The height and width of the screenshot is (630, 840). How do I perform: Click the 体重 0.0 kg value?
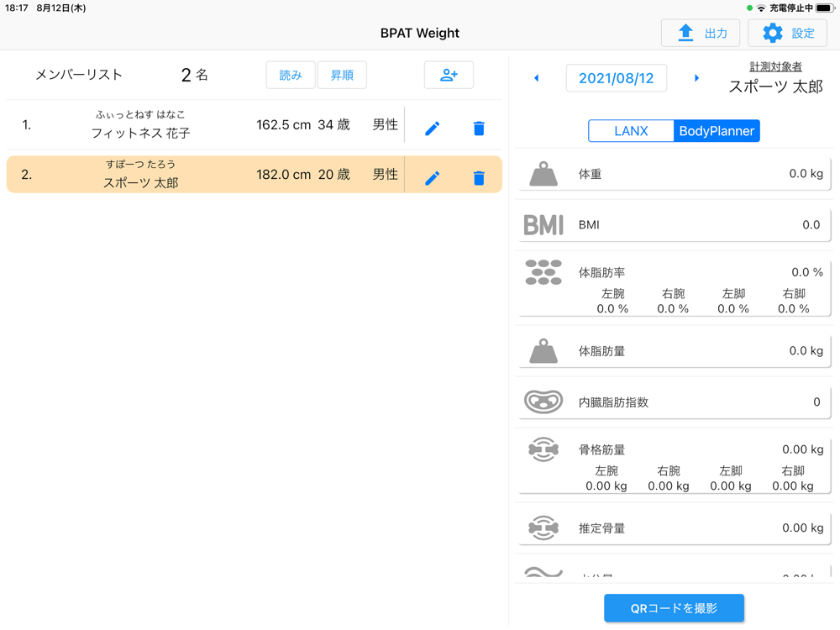806,174
